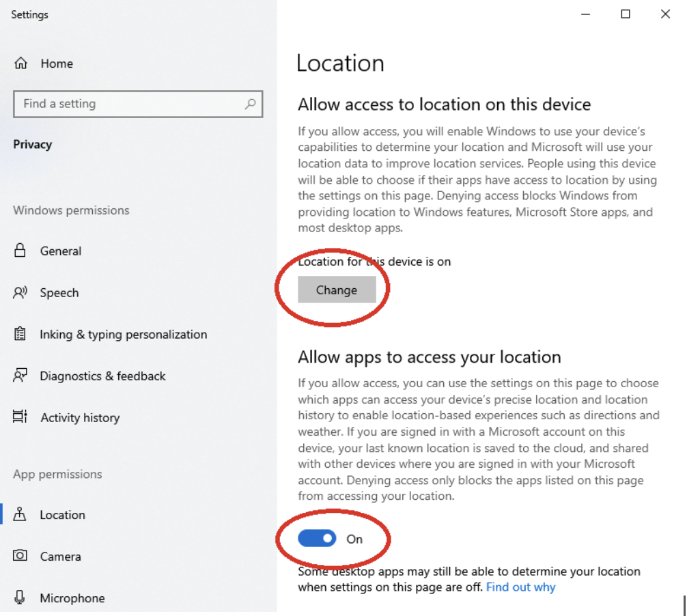The image size is (687, 616).
Task: Click the Diagnostics & feedback icon
Action: (x=20, y=376)
